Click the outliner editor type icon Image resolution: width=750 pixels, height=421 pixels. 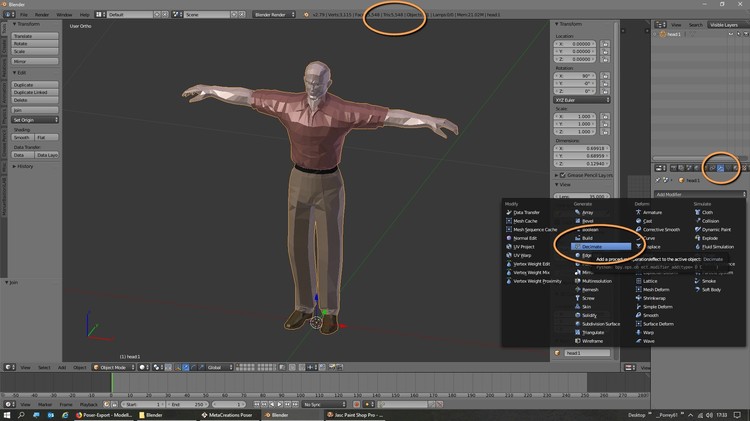pyautogui.click(x=661, y=24)
